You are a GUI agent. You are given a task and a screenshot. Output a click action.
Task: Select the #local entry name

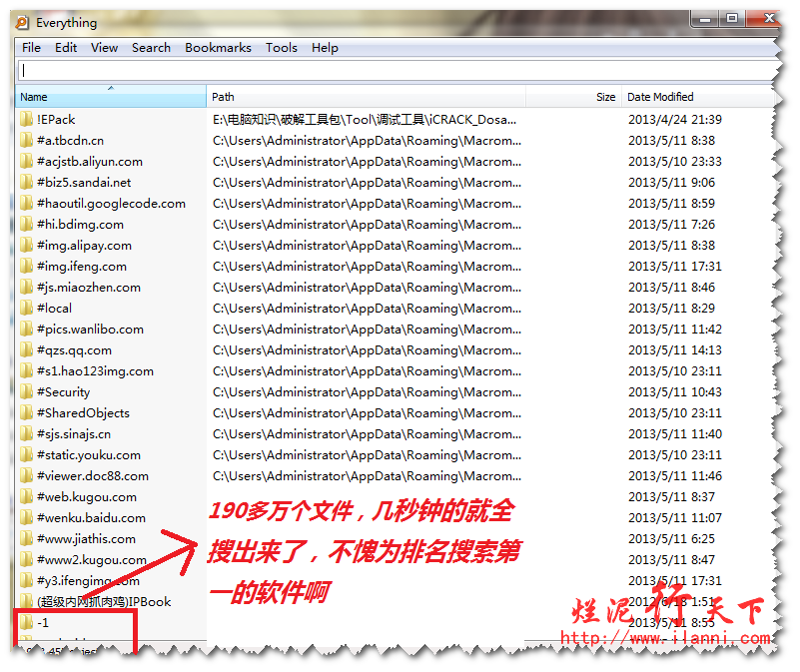tap(54, 308)
